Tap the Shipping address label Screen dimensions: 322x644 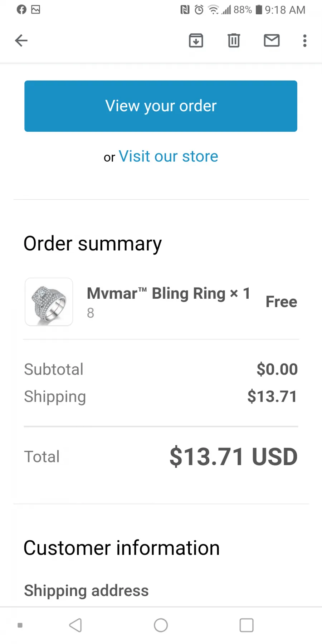point(86,591)
